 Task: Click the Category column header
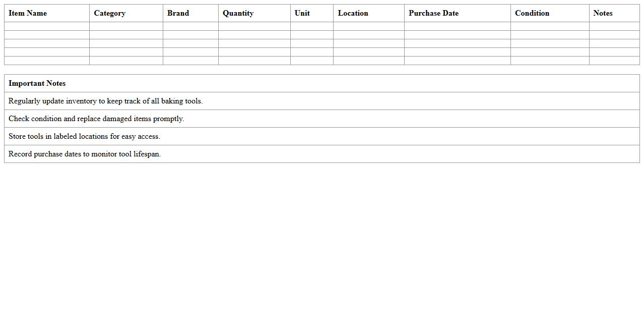click(x=109, y=13)
